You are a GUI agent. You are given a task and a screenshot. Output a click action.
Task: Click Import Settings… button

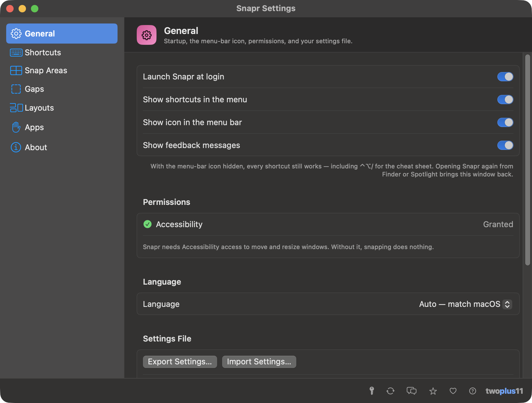259,362
